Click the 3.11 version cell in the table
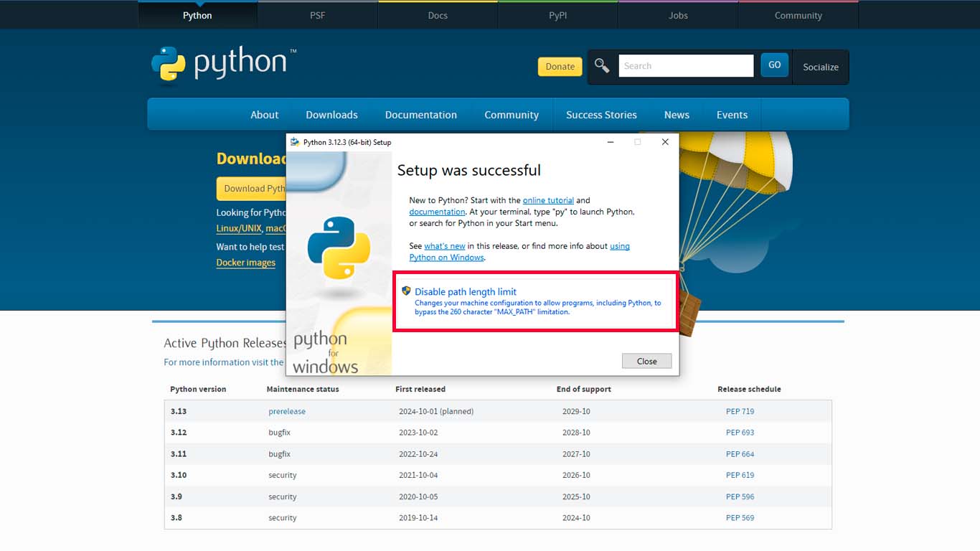The height and width of the screenshot is (551, 980). (179, 454)
